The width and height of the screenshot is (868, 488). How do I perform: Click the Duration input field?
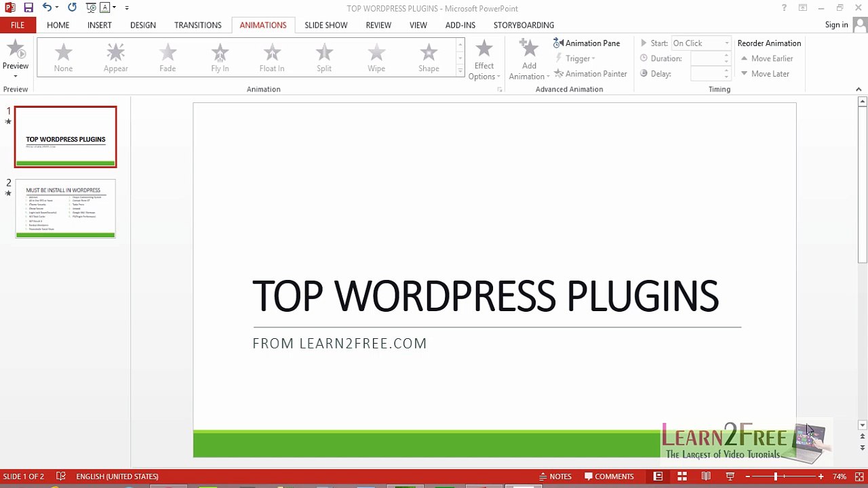tap(710, 58)
